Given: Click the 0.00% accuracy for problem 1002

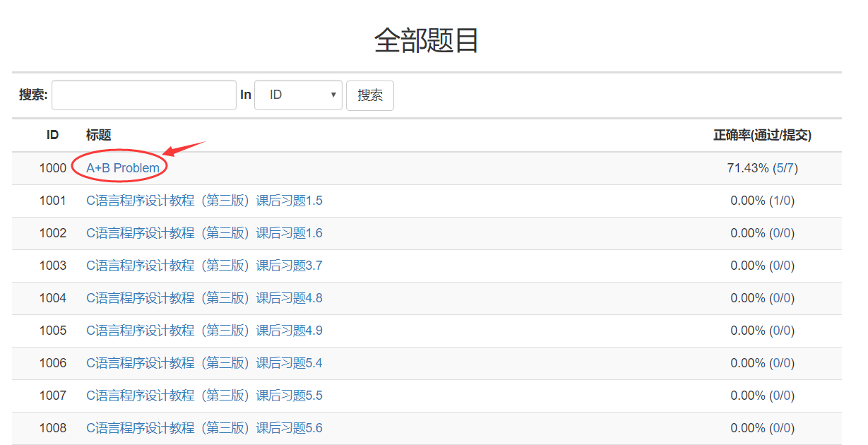Looking at the screenshot, I should 748,233.
